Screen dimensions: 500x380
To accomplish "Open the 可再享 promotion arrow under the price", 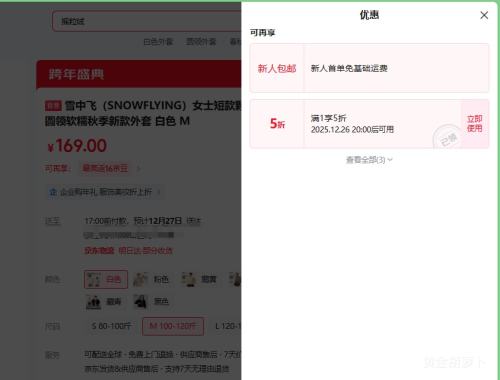I will click(x=138, y=169).
